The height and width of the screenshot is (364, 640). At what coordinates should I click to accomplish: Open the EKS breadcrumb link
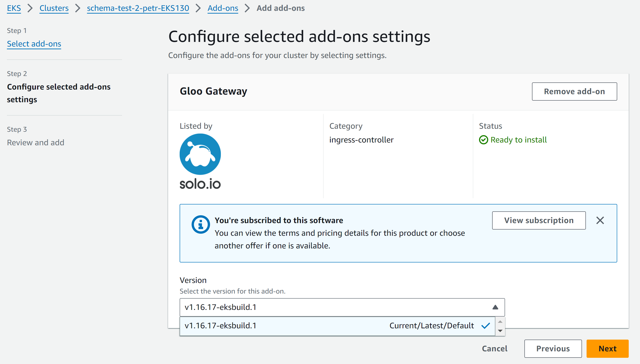[14, 8]
